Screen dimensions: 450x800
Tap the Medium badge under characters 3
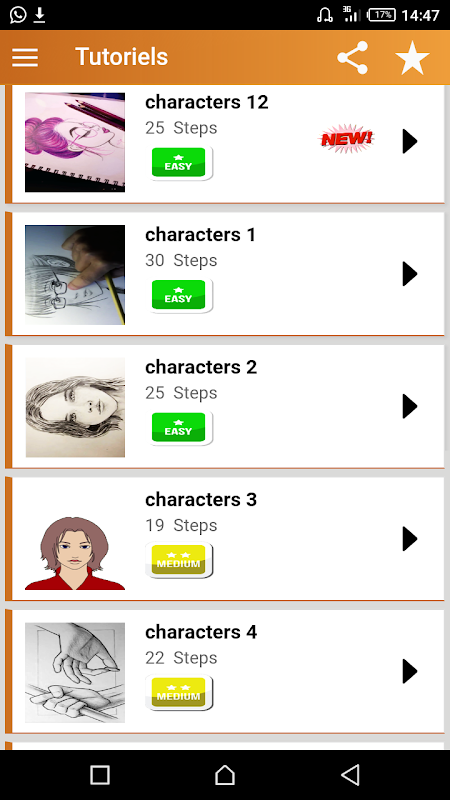pos(179,560)
